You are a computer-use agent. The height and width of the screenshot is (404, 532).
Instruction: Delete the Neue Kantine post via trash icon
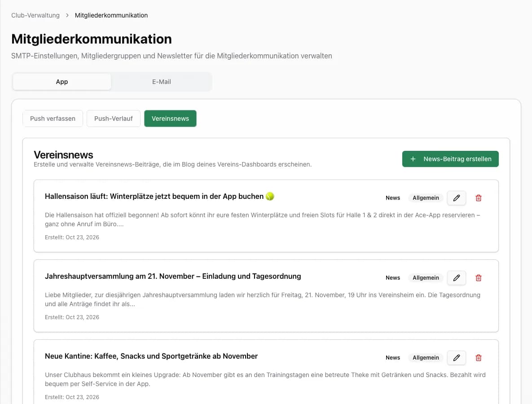tap(479, 357)
